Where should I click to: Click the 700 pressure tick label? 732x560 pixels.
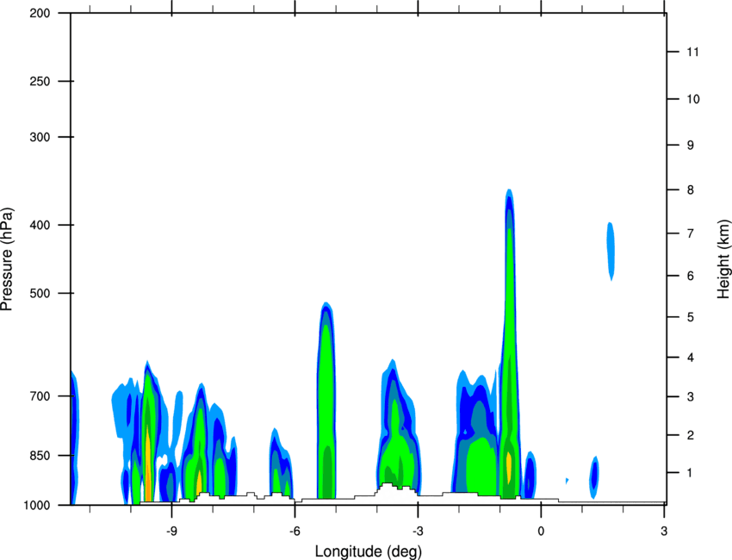point(40,396)
